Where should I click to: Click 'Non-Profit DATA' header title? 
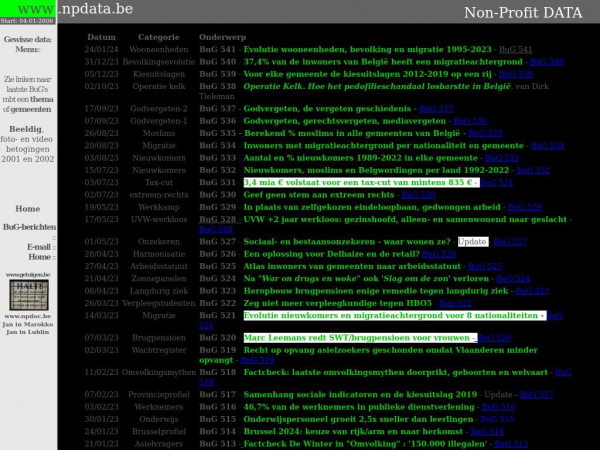(x=523, y=13)
